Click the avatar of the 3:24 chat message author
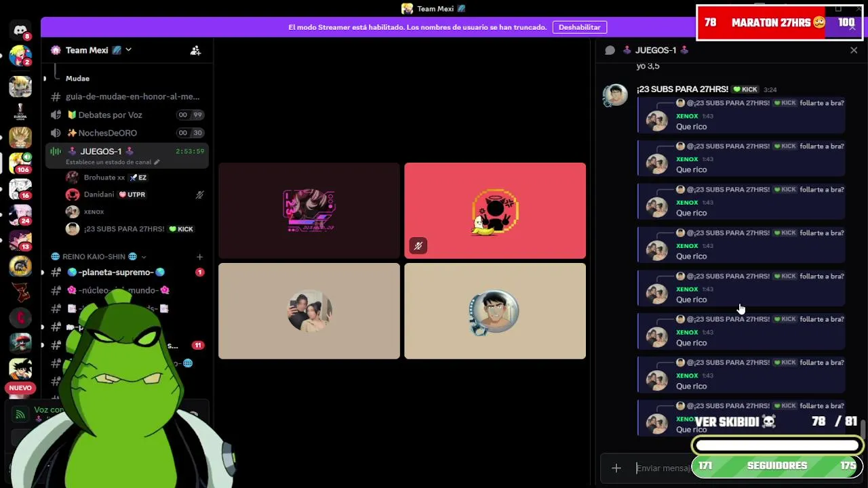Screen dimensions: 868x488 click(616, 96)
